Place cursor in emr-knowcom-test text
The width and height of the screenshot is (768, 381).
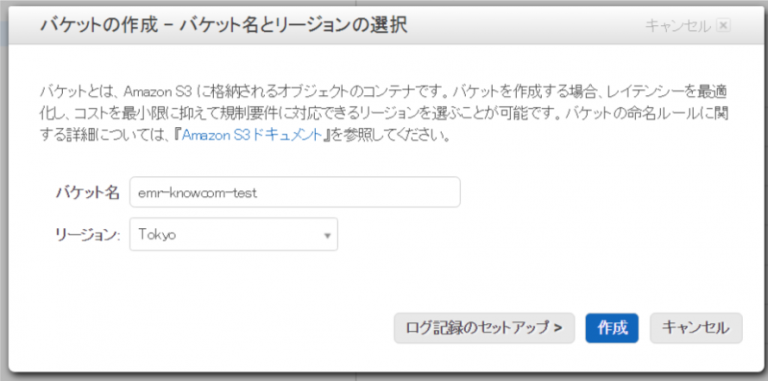(x=197, y=193)
